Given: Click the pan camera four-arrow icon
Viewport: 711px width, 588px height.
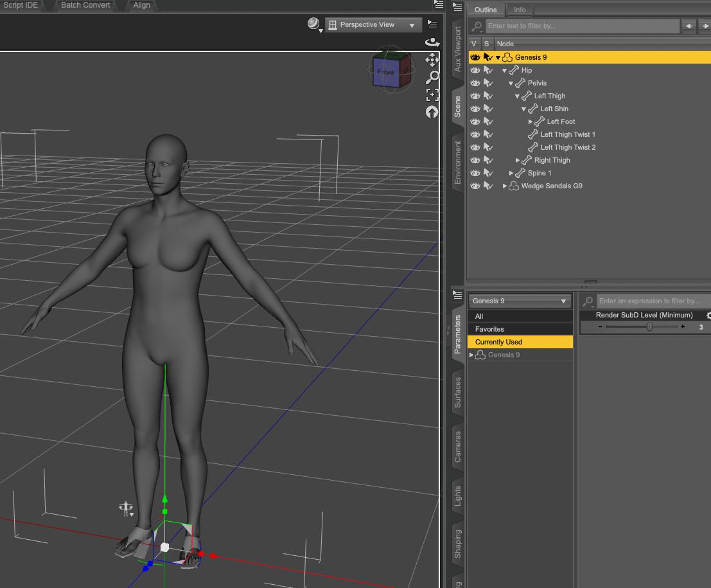Looking at the screenshot, I should tap(432, 60).
